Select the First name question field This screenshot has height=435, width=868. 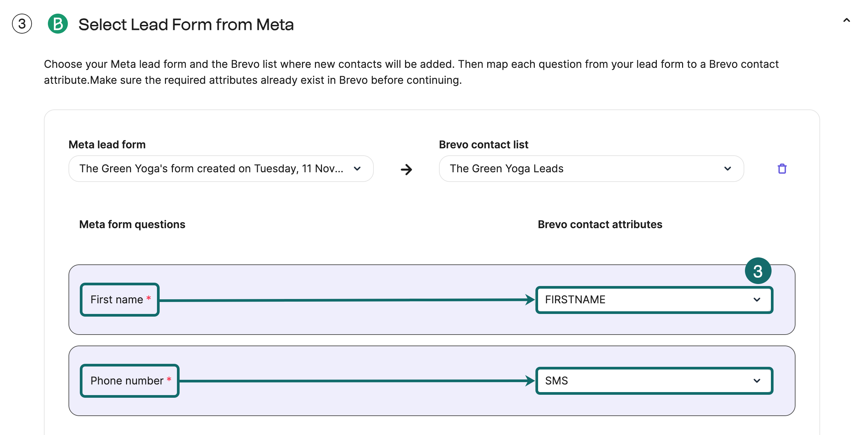click(119, 300)
